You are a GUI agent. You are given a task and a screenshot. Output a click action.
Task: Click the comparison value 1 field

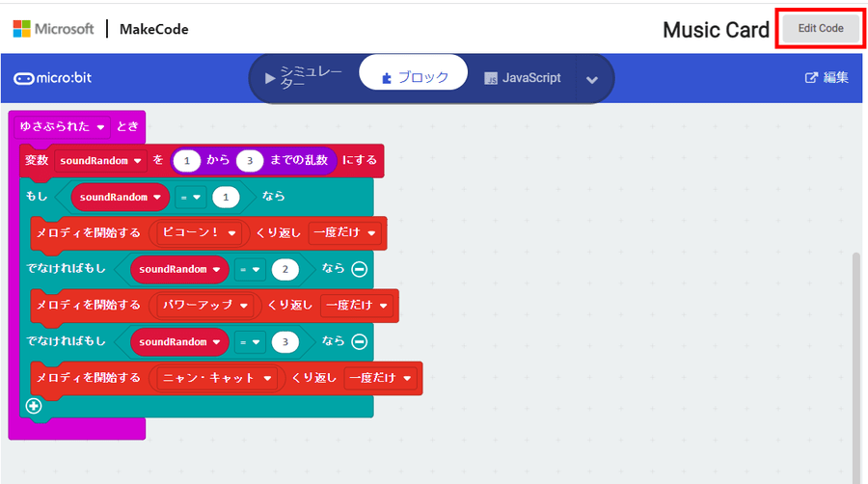226,197
